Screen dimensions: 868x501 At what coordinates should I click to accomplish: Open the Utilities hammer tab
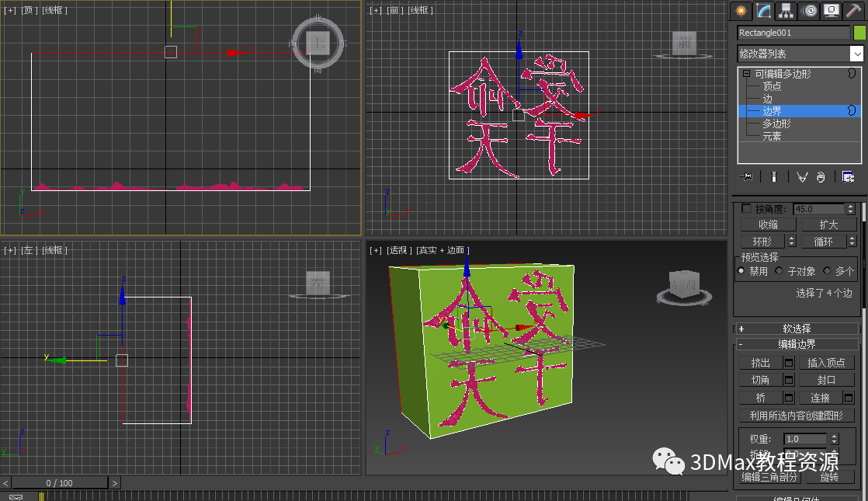point(854,11)
